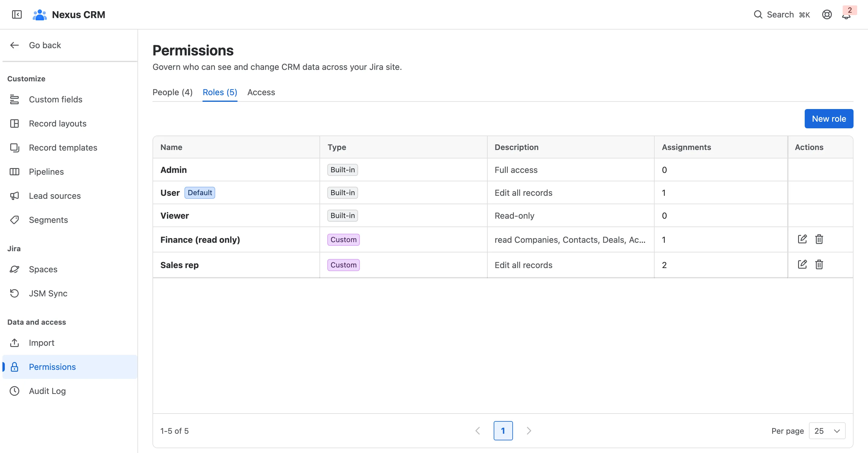The image size is (868, 453).
Task: Delete the Sales rep role
Action: [x=819, y=264]
